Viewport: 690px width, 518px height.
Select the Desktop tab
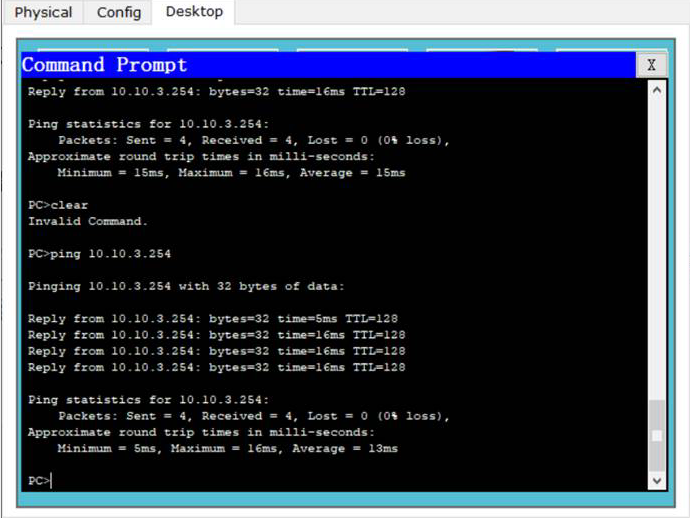pos(194,11)
